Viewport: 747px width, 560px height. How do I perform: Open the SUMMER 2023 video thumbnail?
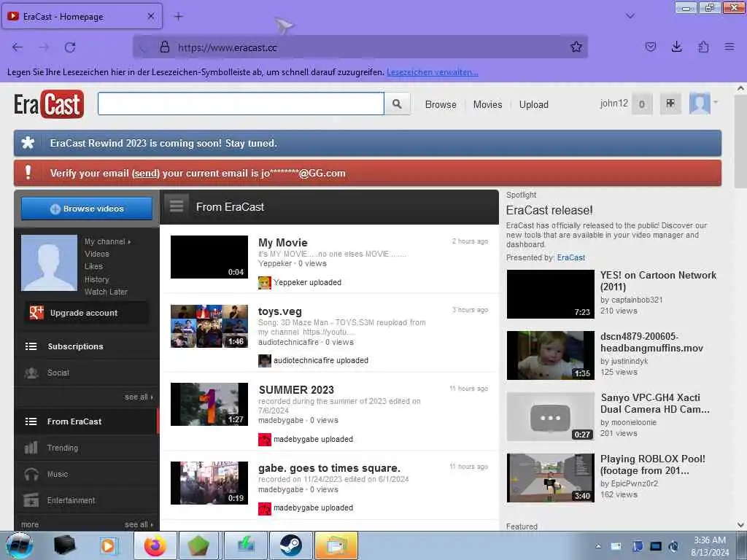209,404
